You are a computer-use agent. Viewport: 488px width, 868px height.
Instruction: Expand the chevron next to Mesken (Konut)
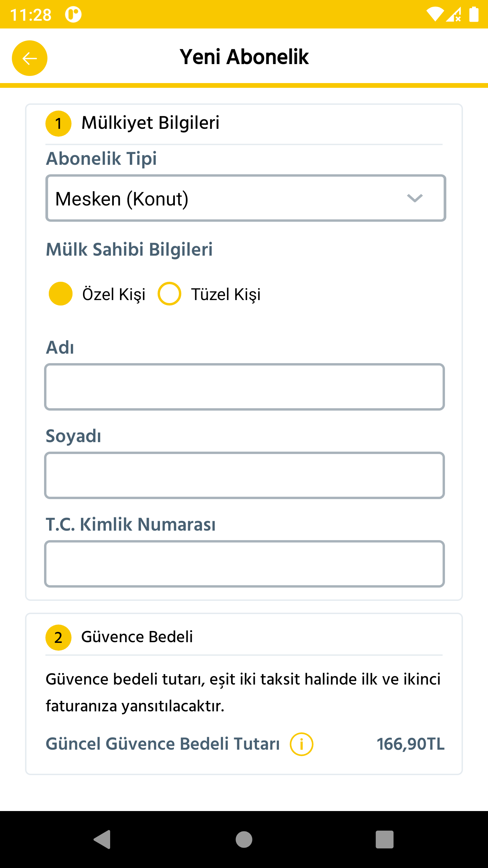pos(415,198)
